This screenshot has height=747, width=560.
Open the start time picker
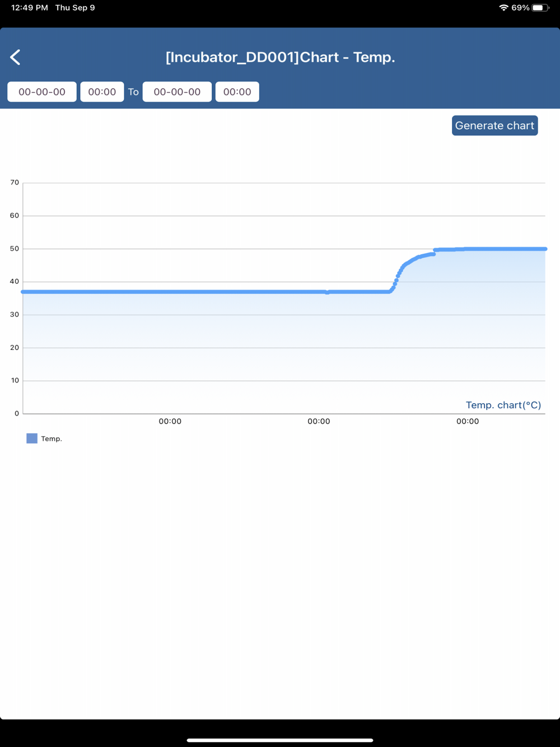tap(102, 92)
